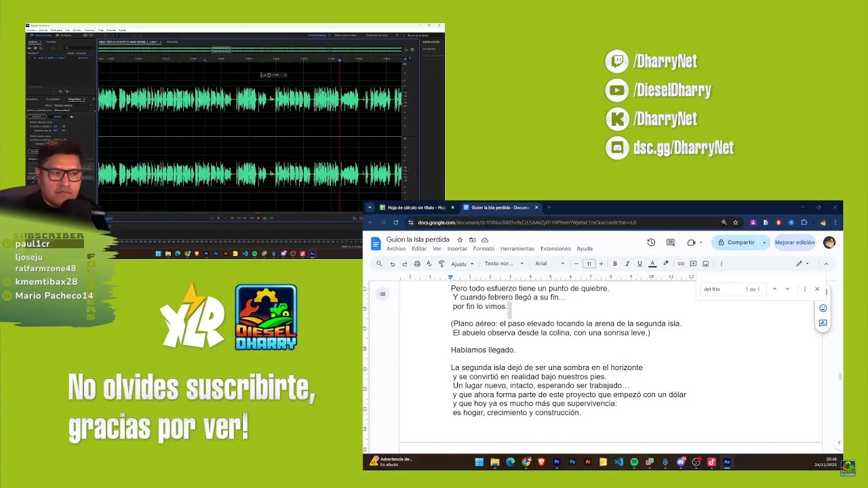Image resolution: width=868 pixels, height=488 pixels.
Task: Open version history clock icon
Action: point(651,243)
